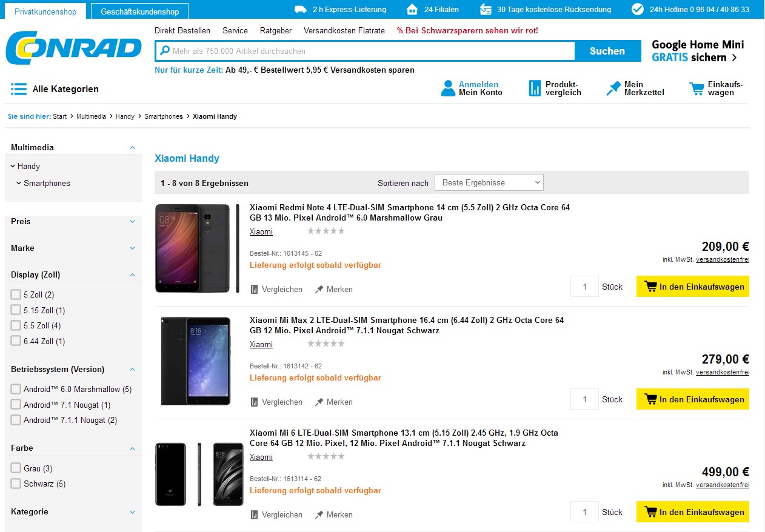Enable Android 6.0 Marshmallow filter
The width and height of the screenshot is (765, 532).
pyautogui.click(x=16, y=389)
